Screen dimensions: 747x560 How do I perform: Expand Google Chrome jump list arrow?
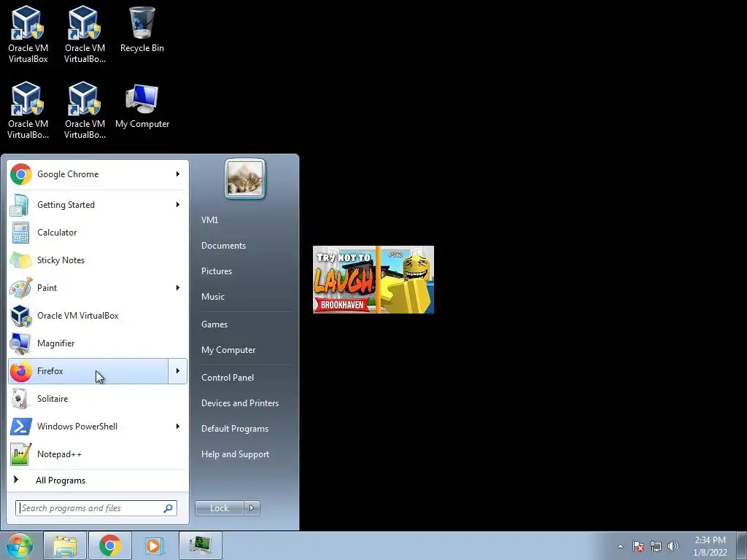(x=178, y=174)
